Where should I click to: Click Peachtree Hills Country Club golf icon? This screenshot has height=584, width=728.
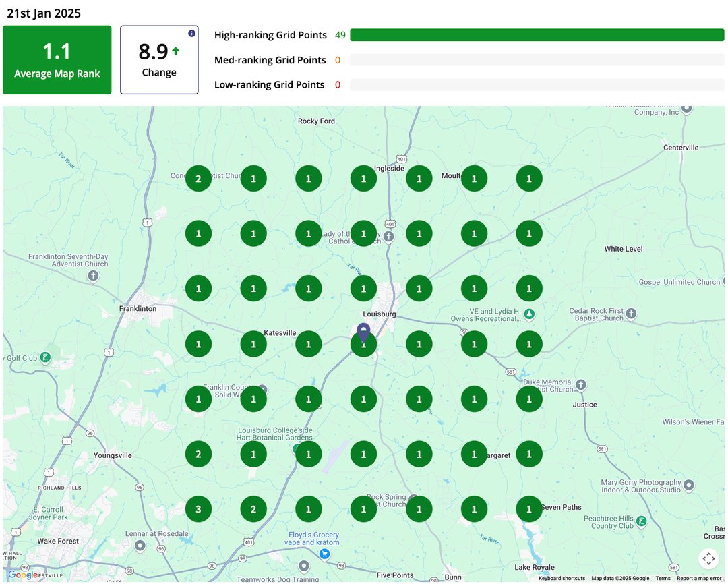(641, 521)
